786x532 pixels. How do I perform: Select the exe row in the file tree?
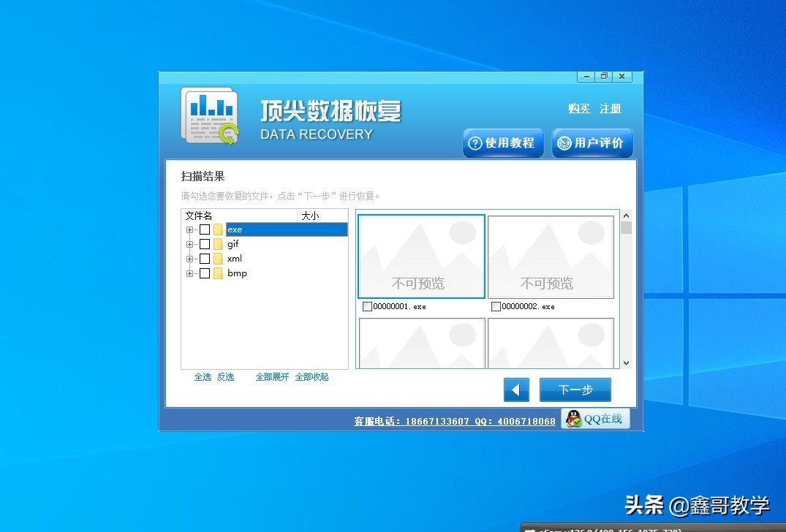point(287,229)
